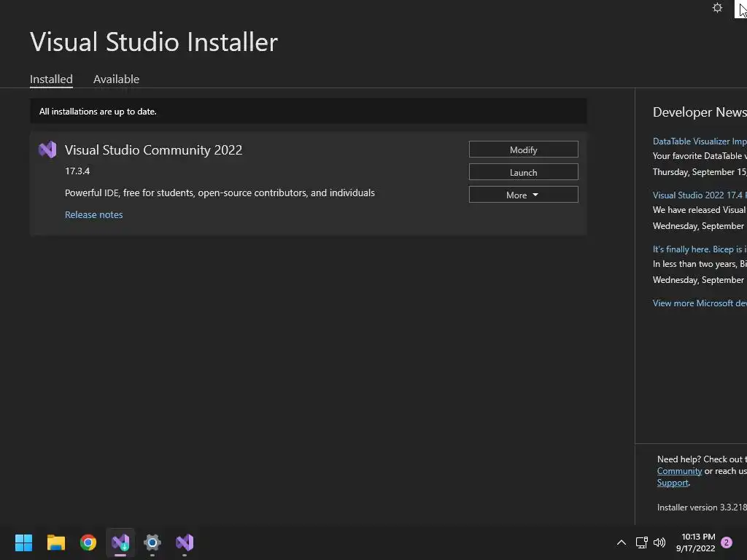Image resolution: width=747 pixels, height=560 pixels.
Task: Switch to the Installed tab
Action: click(x=51, y=79)
